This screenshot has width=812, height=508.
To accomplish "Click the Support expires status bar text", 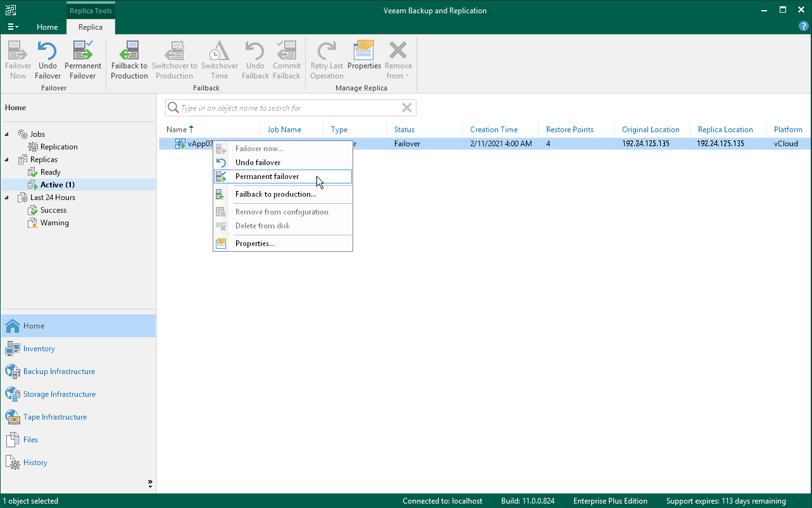I will click(726, 501).
